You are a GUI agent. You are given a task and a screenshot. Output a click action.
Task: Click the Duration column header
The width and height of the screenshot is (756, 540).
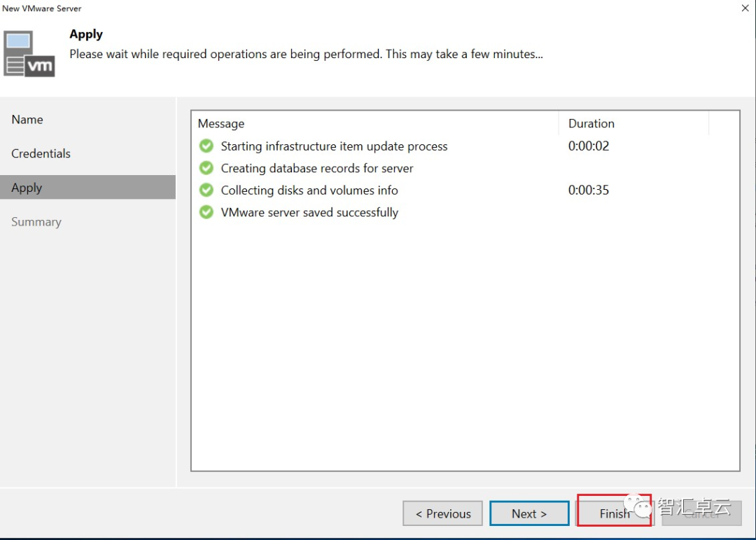pyautogui.click(x=591, y=123)
